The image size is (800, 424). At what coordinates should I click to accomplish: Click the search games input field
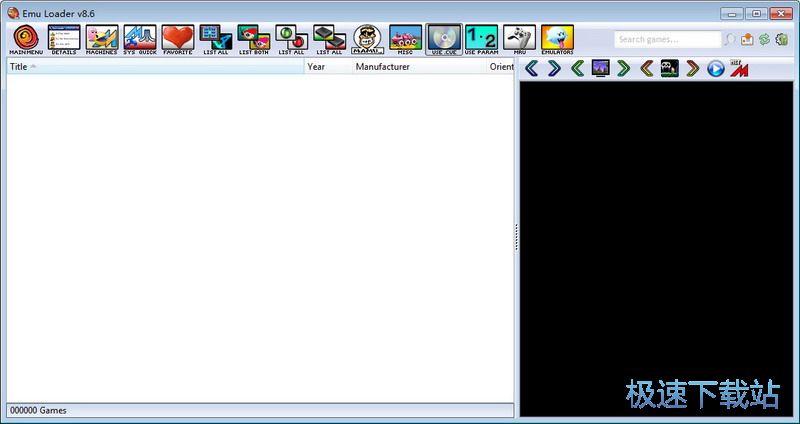click(x=665, y=40)
